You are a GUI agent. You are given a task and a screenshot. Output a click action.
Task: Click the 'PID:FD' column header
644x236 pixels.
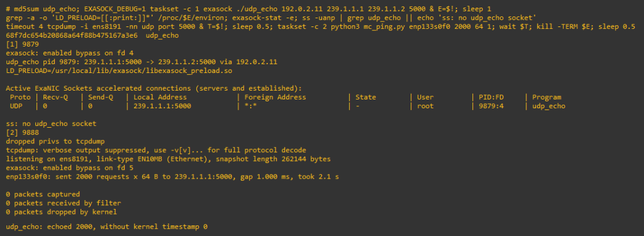(492, 97)
